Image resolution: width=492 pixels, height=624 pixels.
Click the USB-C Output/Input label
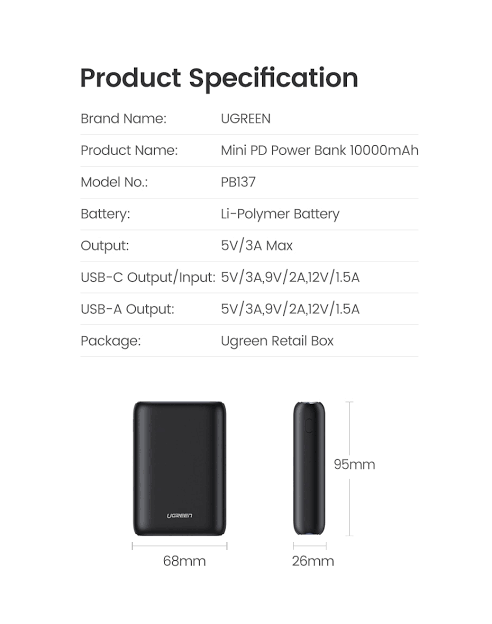pyautogui.click(x=148, y=277)
